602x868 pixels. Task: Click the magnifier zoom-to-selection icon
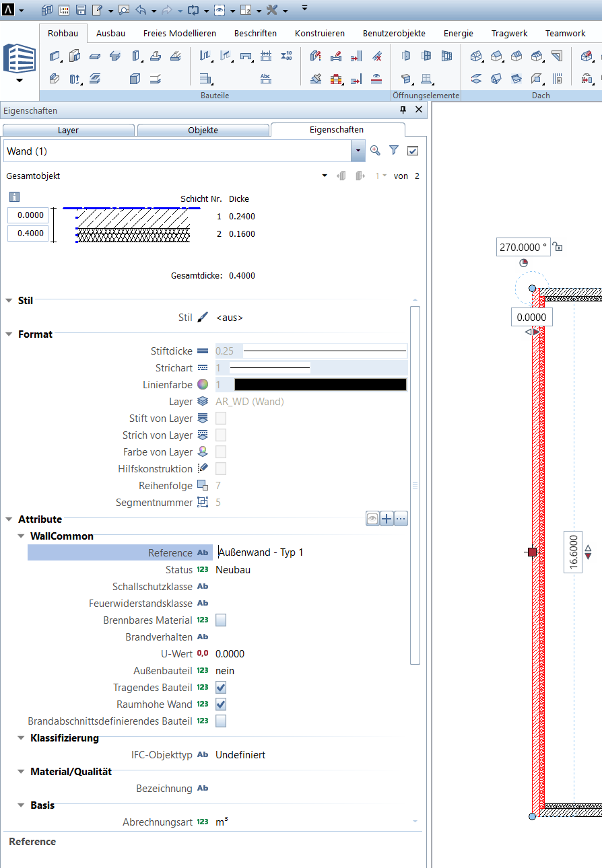coord(376,151)
